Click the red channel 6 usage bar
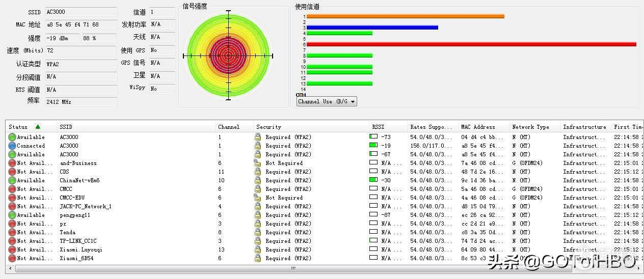The height and width of the screenshot is (279, 644). (x=471, y=44)
